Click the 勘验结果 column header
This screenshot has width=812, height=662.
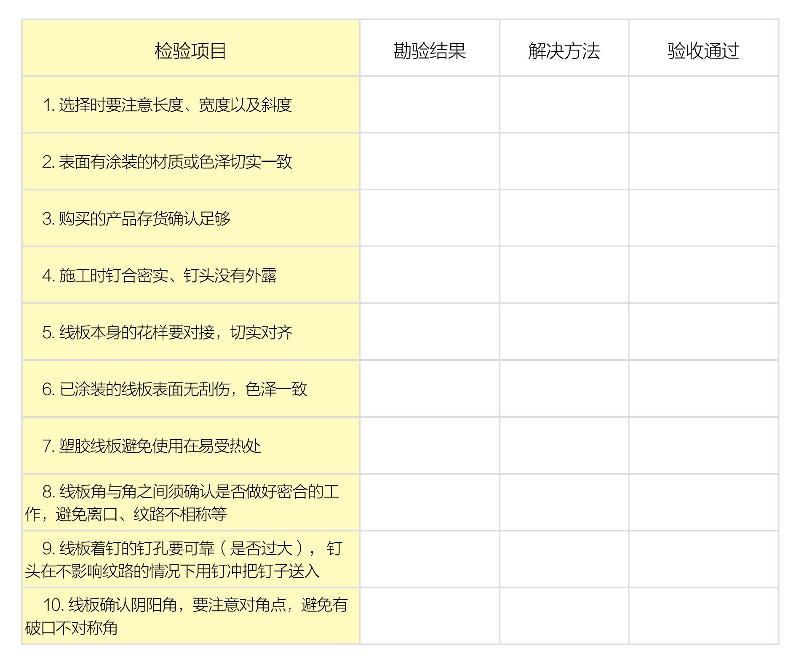(430, 48)
